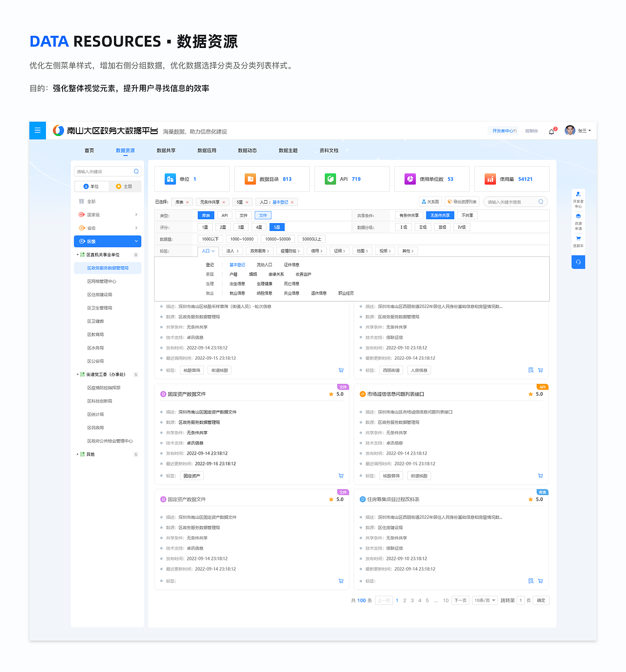Viewport: 626px width, 672px height.
Task: Expand the 其他 tree group
Action: [77, 454]
